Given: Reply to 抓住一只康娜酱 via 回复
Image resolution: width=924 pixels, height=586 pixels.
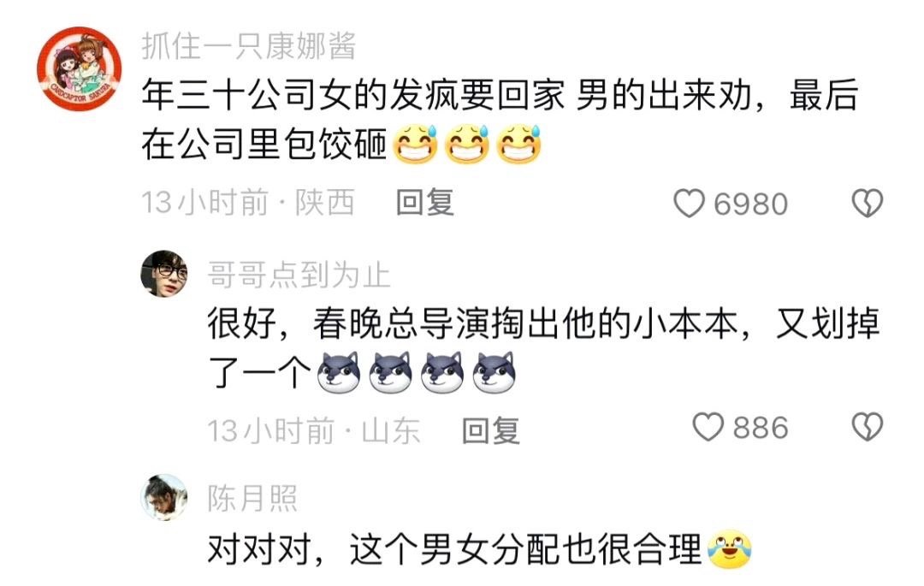Looking at the screenshot, I should [425, 203].
